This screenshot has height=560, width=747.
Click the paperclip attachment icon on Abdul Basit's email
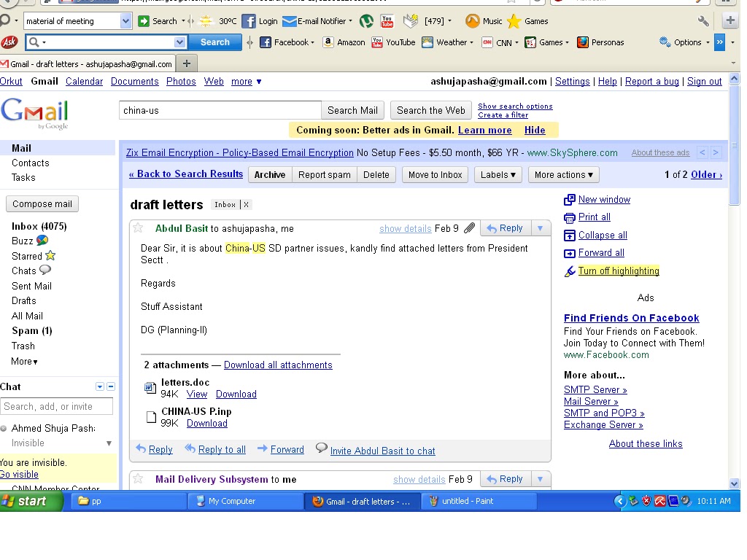470,228
